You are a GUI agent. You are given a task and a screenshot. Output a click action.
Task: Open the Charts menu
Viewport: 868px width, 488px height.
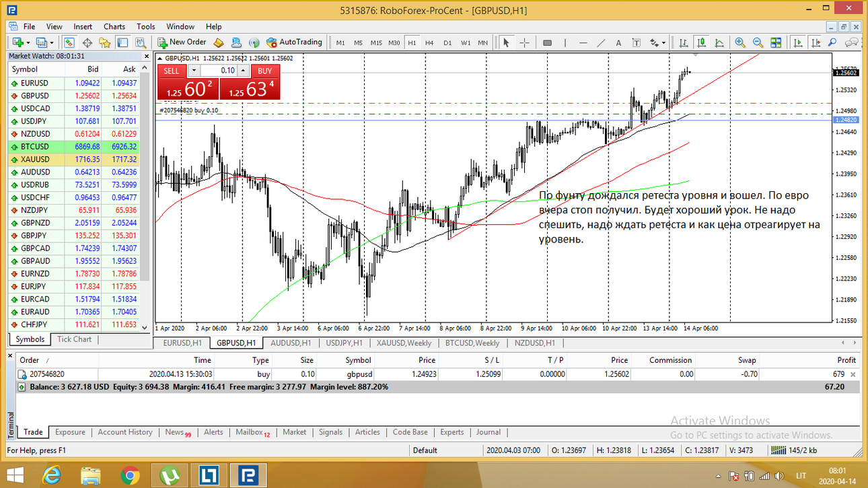[x=114, y=27]
